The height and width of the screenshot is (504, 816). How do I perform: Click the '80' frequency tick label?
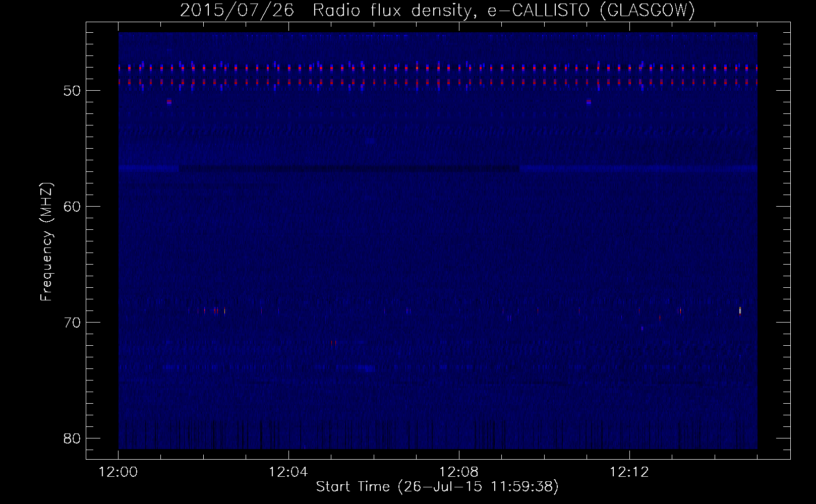tap(73, 438)
